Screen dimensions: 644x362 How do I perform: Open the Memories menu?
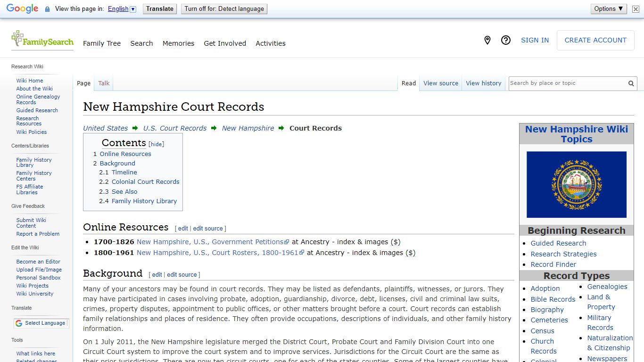click(178, 43)
